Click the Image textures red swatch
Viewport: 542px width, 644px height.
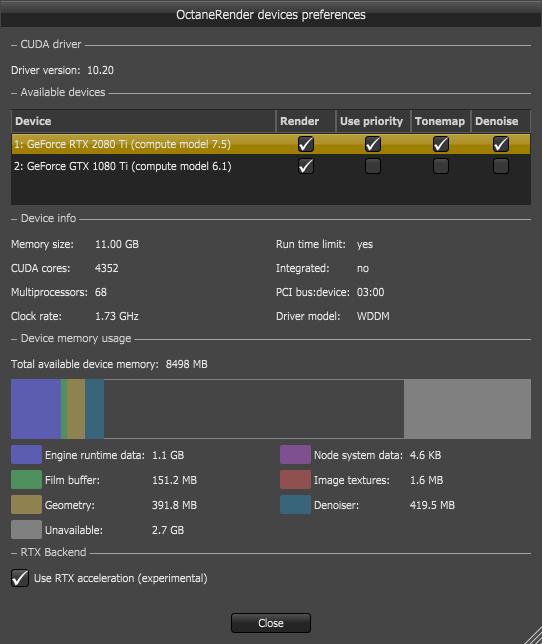click(295, 480)
